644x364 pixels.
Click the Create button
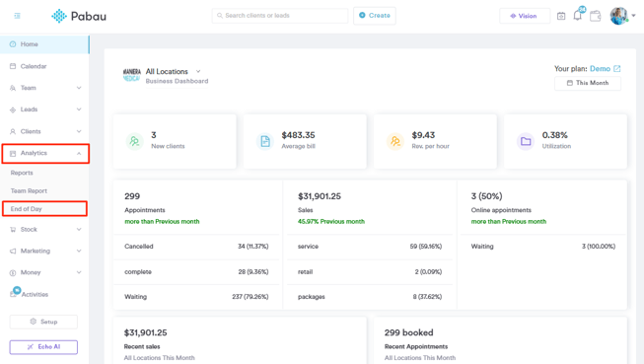[x=375, y=16]
